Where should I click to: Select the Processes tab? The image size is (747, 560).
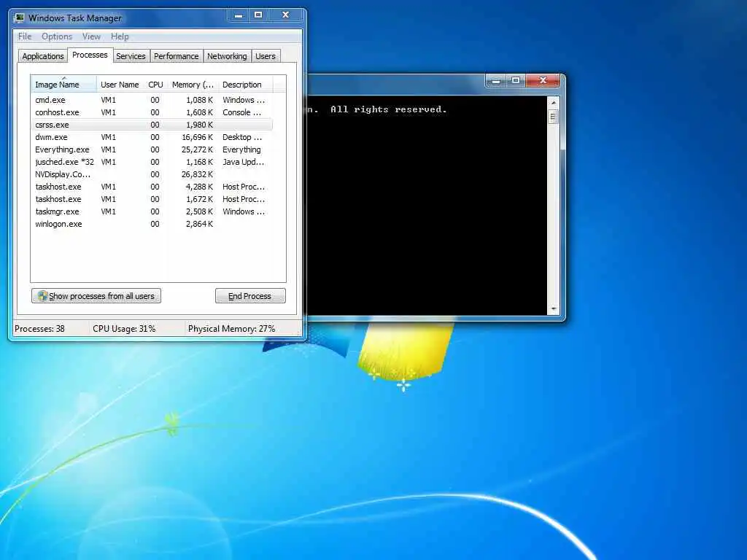[x=90, y=55]
